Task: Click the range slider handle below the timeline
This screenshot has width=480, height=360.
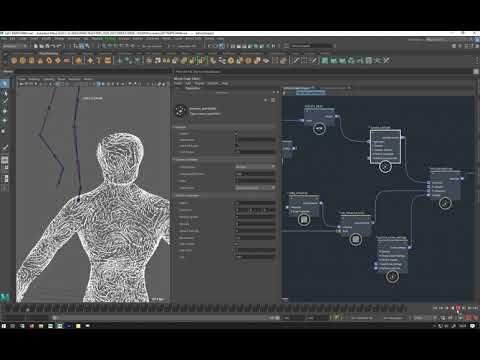Action: [x=54, y=318]
